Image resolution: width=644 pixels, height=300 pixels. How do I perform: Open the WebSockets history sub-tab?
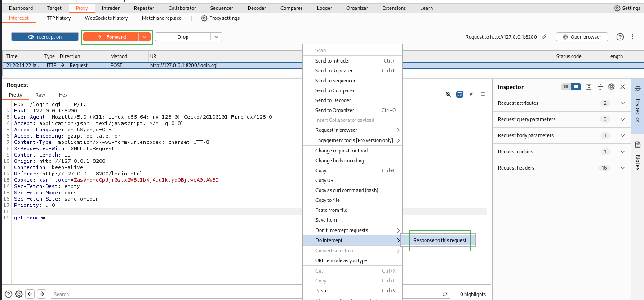[x=107, y=18]
